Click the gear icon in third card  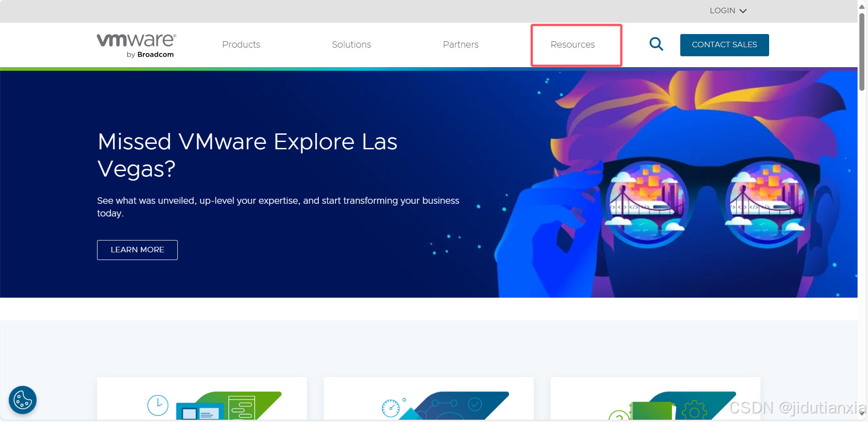(x=694, y=411)
